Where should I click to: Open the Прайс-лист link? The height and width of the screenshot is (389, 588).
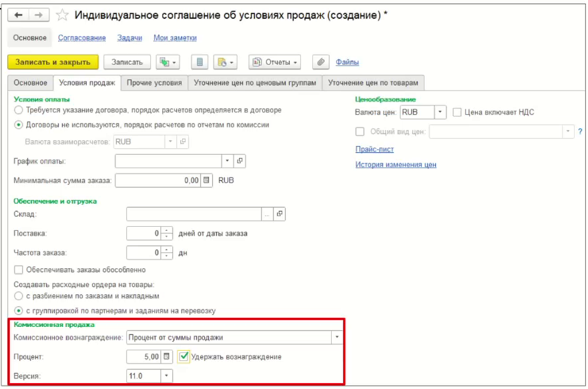click(x=374, y=149)
